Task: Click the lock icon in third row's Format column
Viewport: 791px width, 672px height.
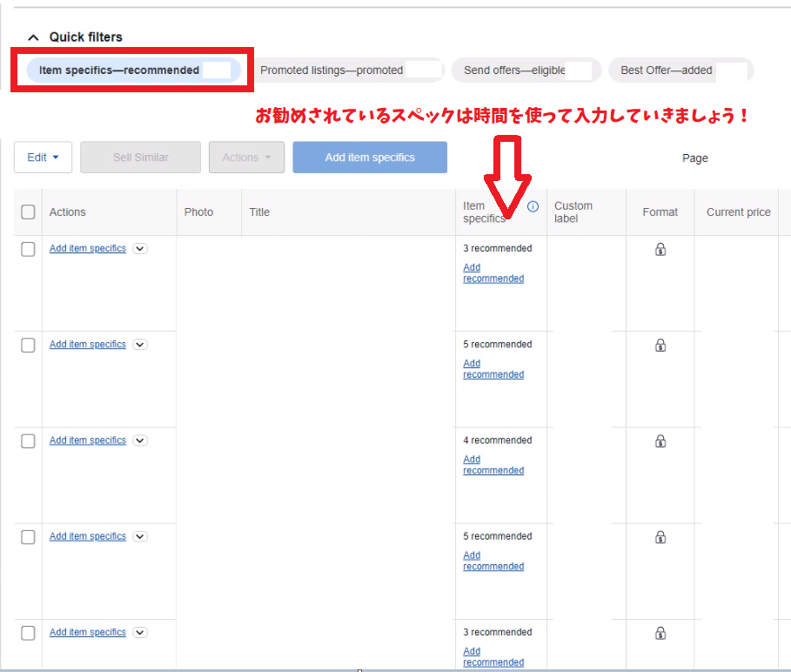Action: pos(660,441)
